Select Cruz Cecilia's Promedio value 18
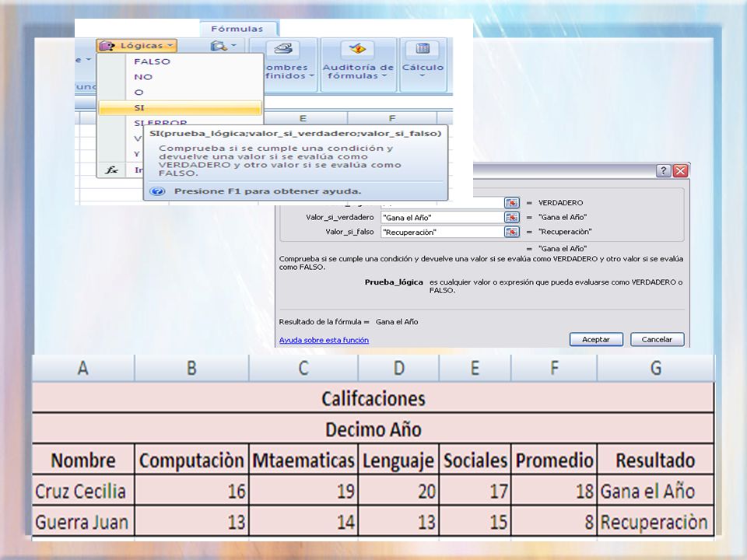Screen dimensions: 747x560 click(555, 491)
